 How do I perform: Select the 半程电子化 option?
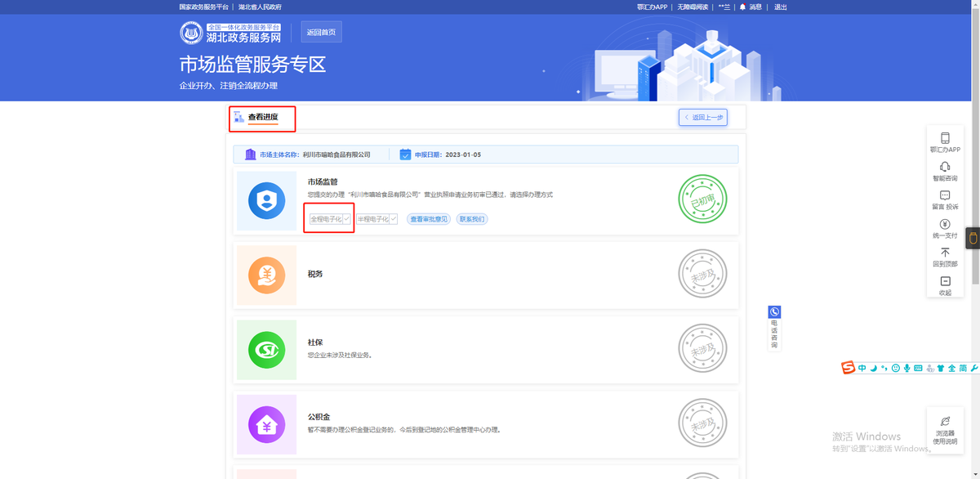click(376, 219)
